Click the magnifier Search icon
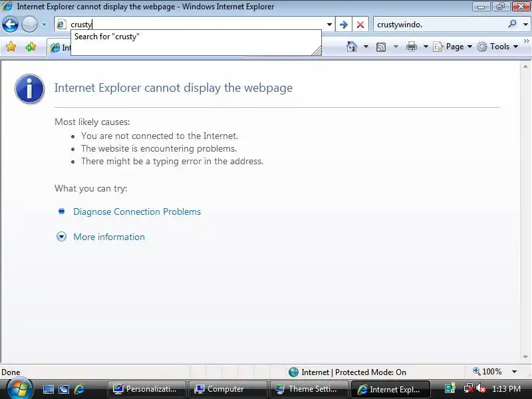The width and height of the screenshot is (532, 399). [512, 24]
